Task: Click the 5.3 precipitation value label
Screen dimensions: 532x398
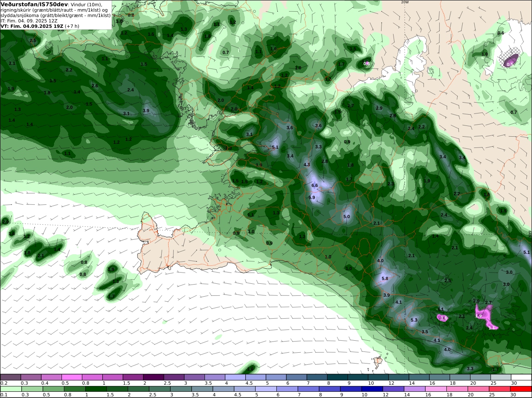Action: (x=414, y=320)
